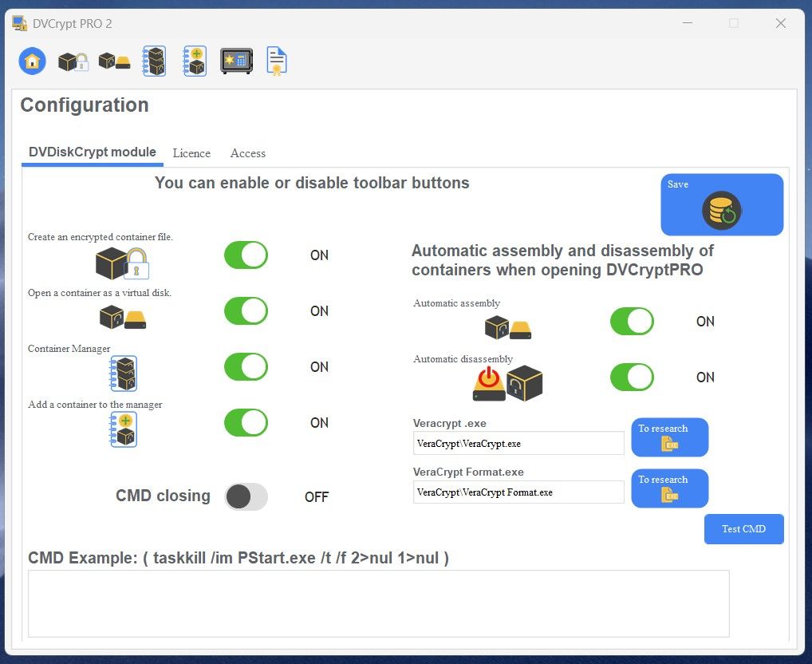Click the DVCrypt PRO 2 titlebar icon
Image resolution: width=812 pixels, height=664 pixels.
click(x=19, y=23)
